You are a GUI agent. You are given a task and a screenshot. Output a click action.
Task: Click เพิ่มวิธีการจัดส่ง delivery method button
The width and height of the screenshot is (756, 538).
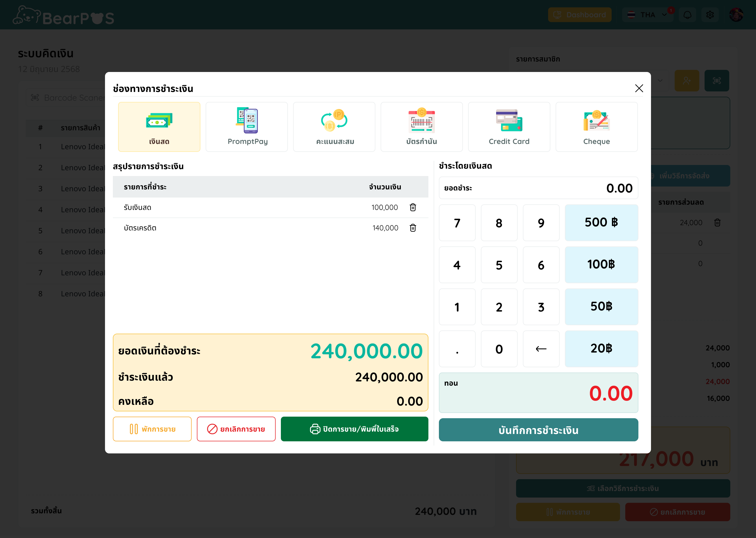(690, 176)
